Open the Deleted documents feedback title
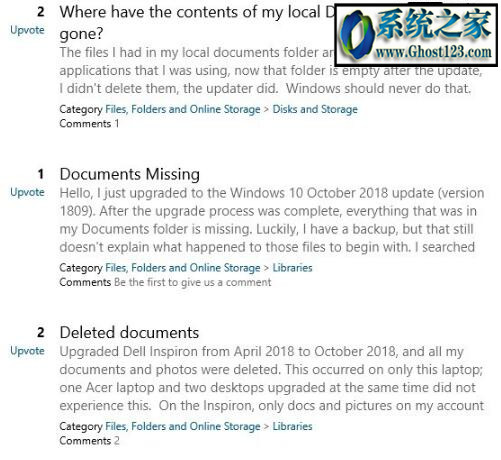Viewport: 501px width, 460px height. pyautogui.click(x=129, y=333)
